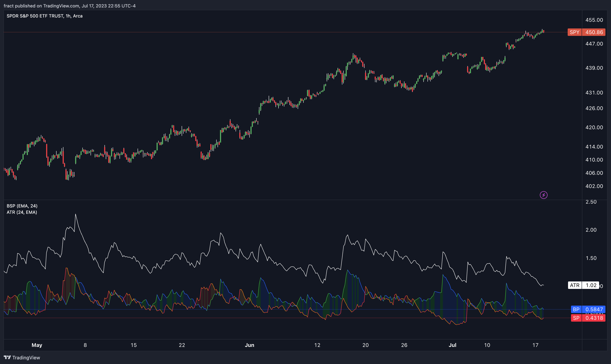Click the 426.00 price axis label

point(594,108)
